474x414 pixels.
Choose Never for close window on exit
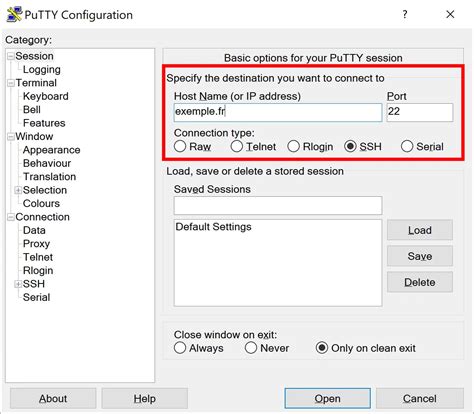(251, 348)
